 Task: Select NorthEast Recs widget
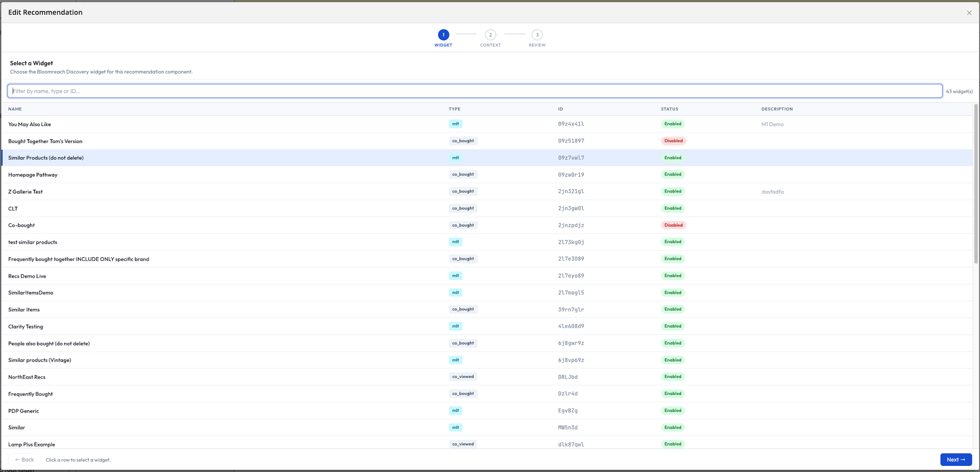click(487, 377)
